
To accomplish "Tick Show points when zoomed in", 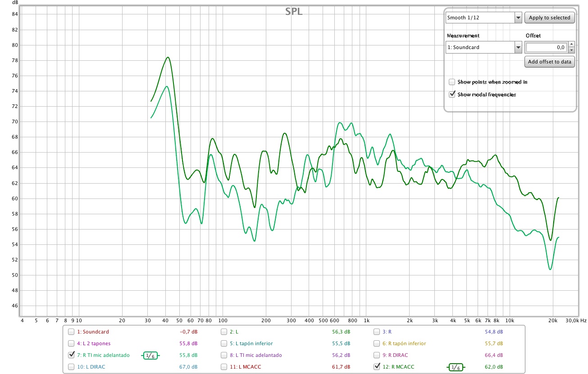I will pyautogui.click(x=452, y=82).
